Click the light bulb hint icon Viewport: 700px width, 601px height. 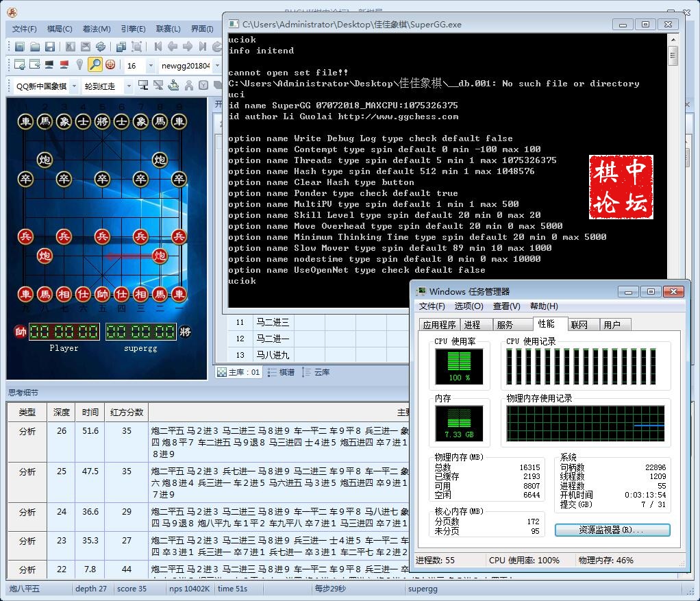pos(79,64)
